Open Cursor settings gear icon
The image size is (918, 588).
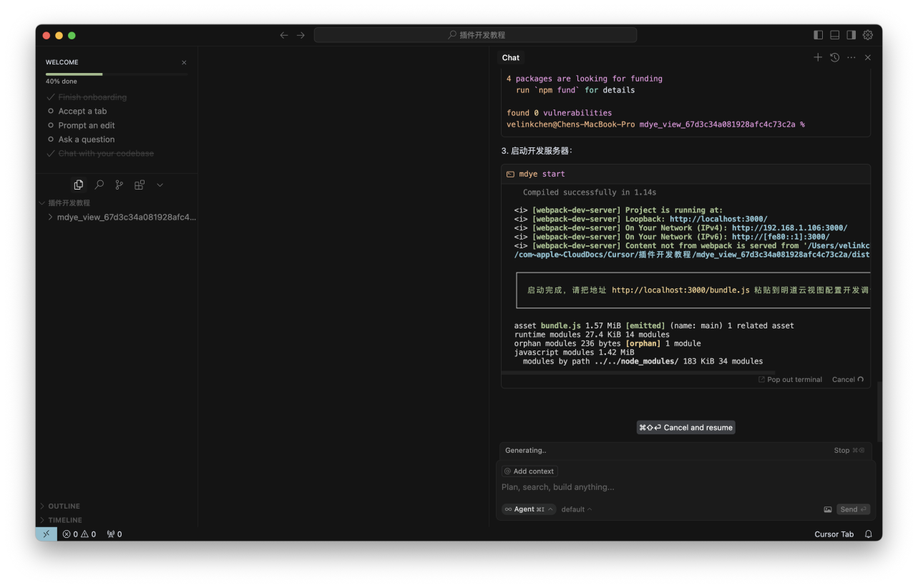[868, 35]
